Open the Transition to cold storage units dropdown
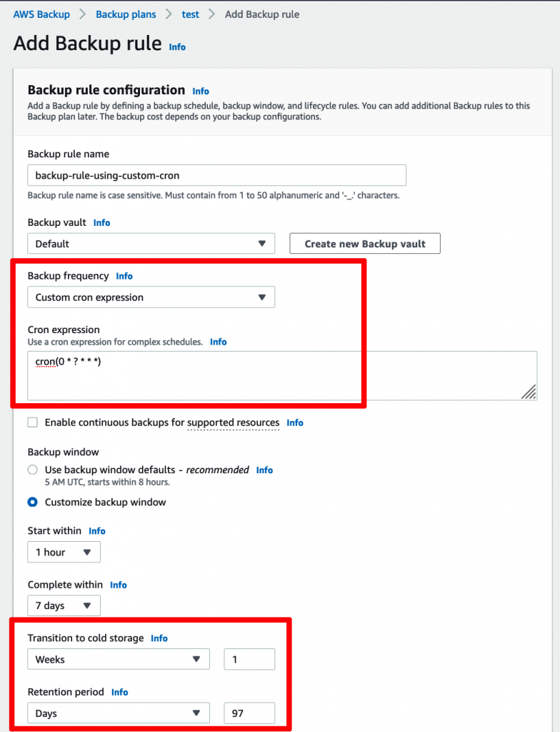560x732 pixels. (x=118, y=658)
